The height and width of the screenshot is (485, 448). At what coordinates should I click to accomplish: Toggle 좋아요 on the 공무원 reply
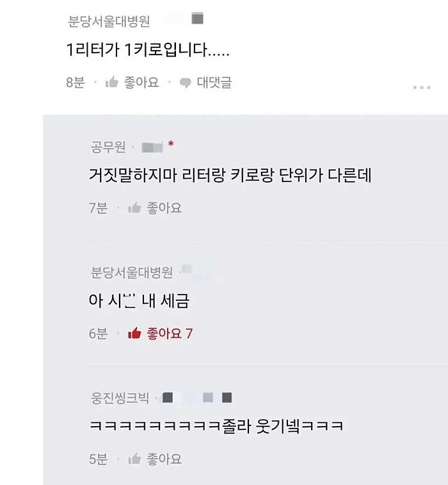pyautogui.click(x=164, y=208)
